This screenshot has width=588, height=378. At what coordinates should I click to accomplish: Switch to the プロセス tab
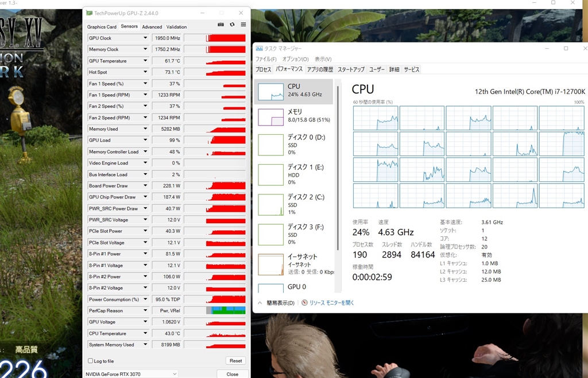tap(263, 69)
